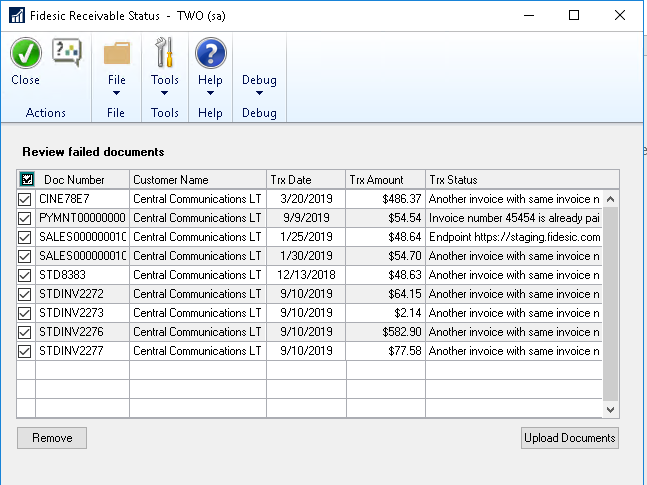Image resolution: width=647 pixels, height=485 pixels.
Task: Uncheck the STDINV2276 row checkbox
Action: tap(25, 332)
